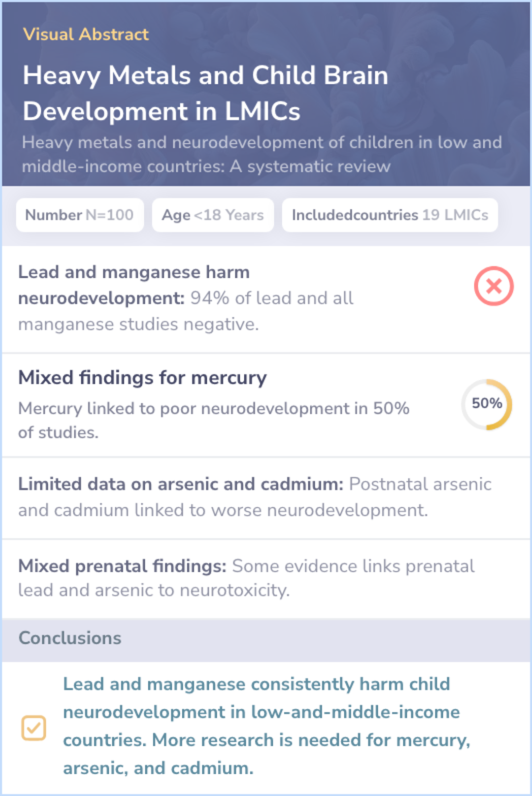Click 'lead and arsenic to neurotoxicity' text
Image resolution: width=532 pixels, height=796 pixels.
click(x=154, y=590)
